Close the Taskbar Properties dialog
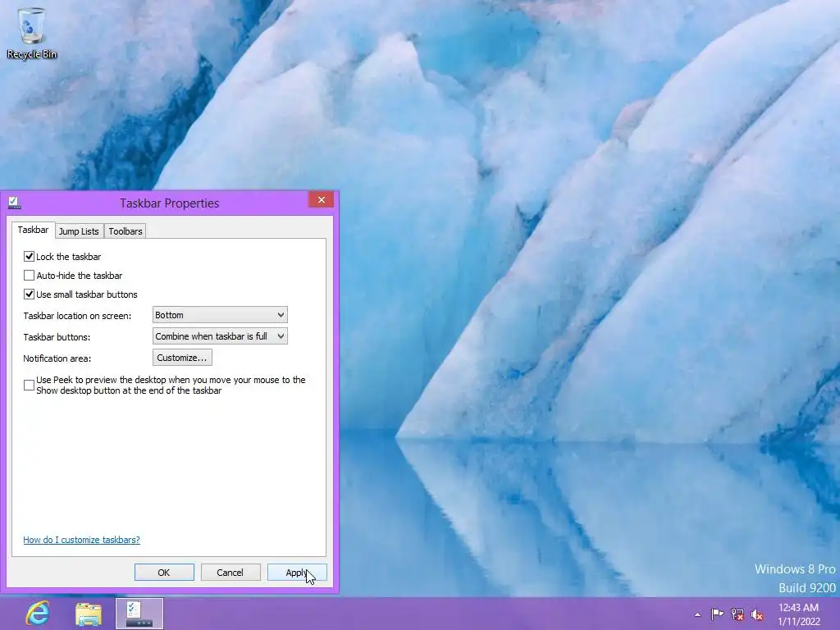This screenshot has height=630, width=840. 321,200
